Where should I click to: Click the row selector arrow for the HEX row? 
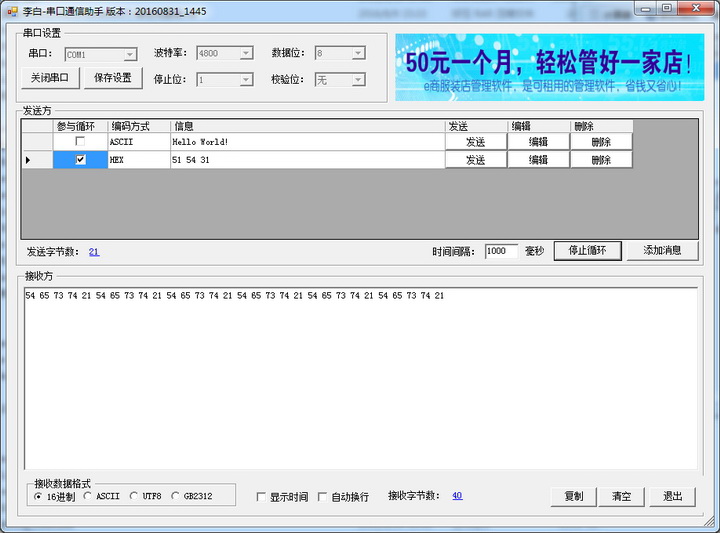pos(28,160)
